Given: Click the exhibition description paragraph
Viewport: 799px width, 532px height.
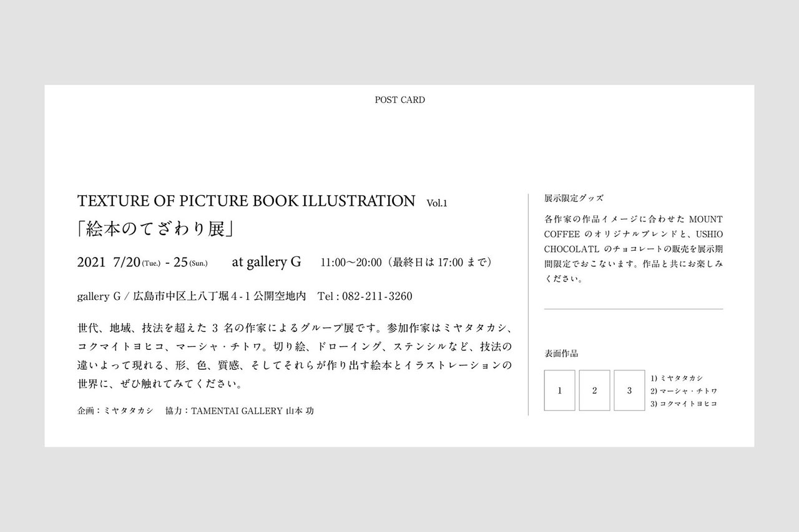Looking at the screenshot, I should click(293, 355).
